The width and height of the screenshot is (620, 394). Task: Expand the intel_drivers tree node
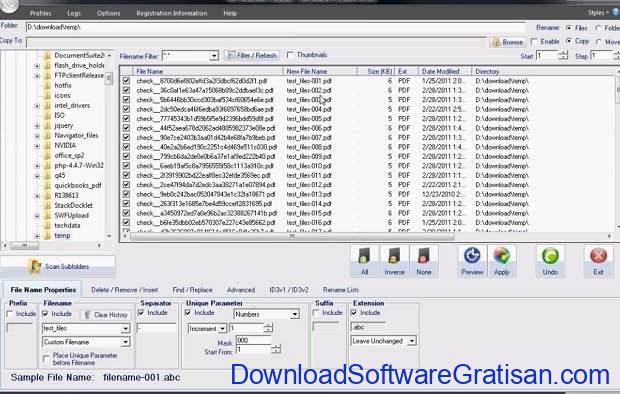[x=37, y=106]
